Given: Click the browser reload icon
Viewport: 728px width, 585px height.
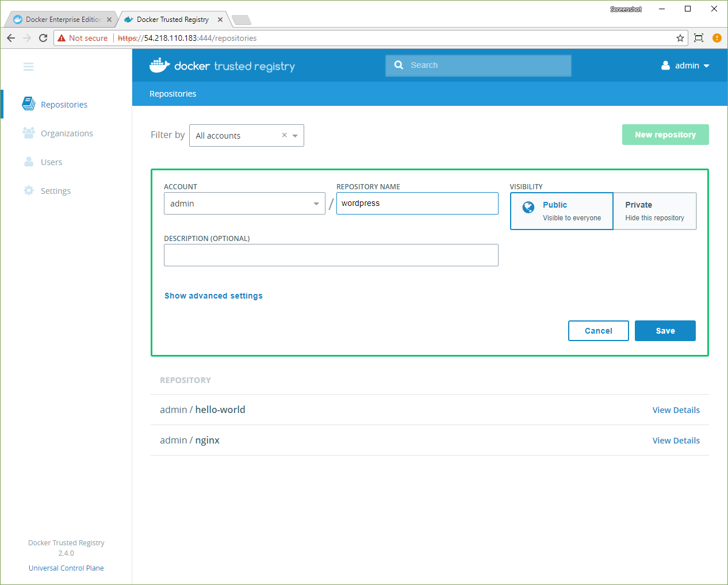Looking at the screenshot, I should click(x=43, y=38).
